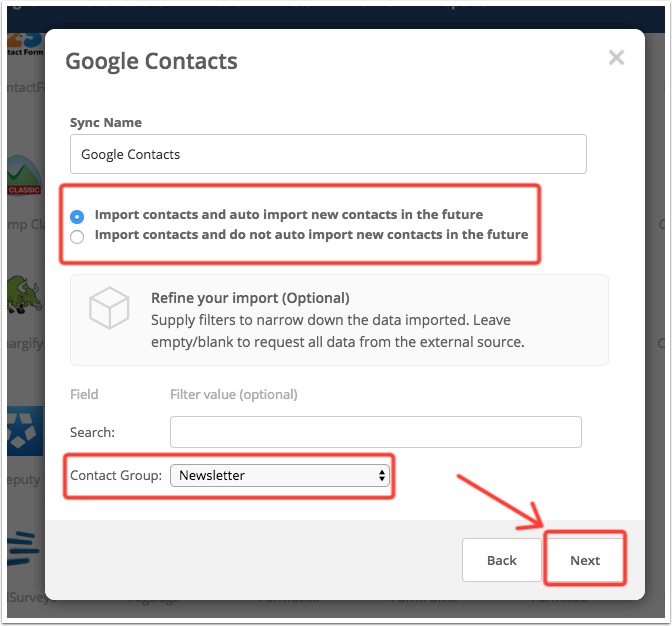Click the green bull icon behind dialog

24,295
